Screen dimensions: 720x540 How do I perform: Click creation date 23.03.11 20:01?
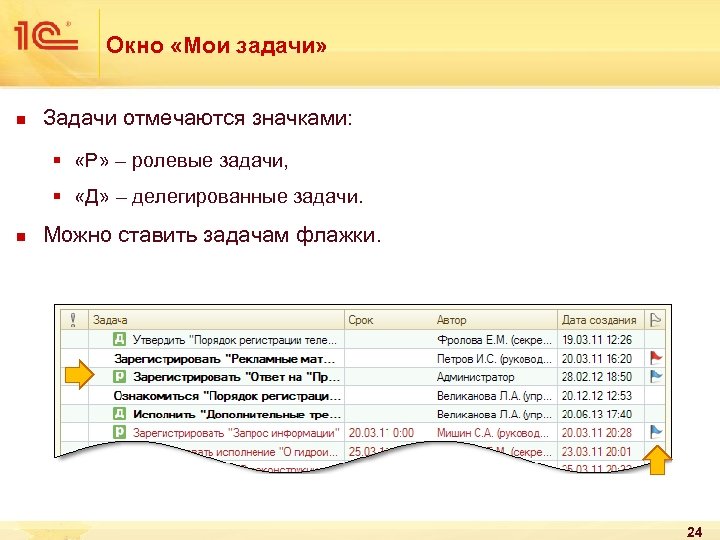point(597,452)
